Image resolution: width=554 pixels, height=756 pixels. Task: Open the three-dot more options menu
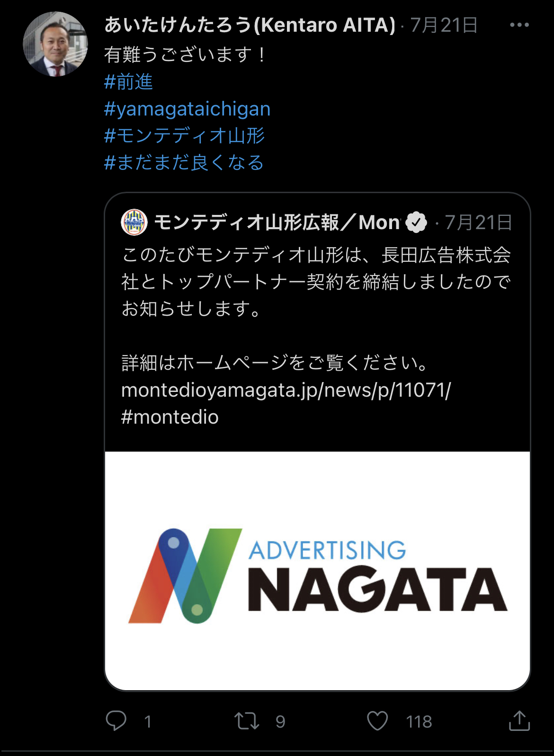pos(519,25)
